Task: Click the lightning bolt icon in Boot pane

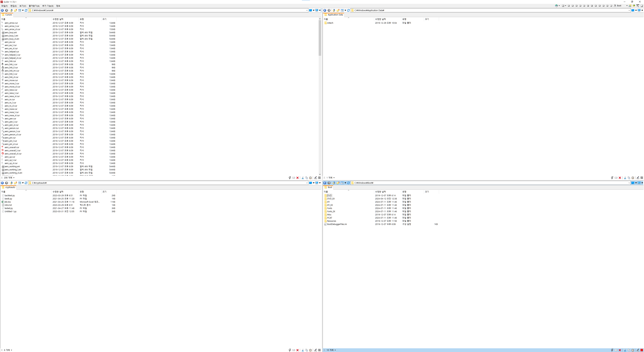Action: (612, 350)
